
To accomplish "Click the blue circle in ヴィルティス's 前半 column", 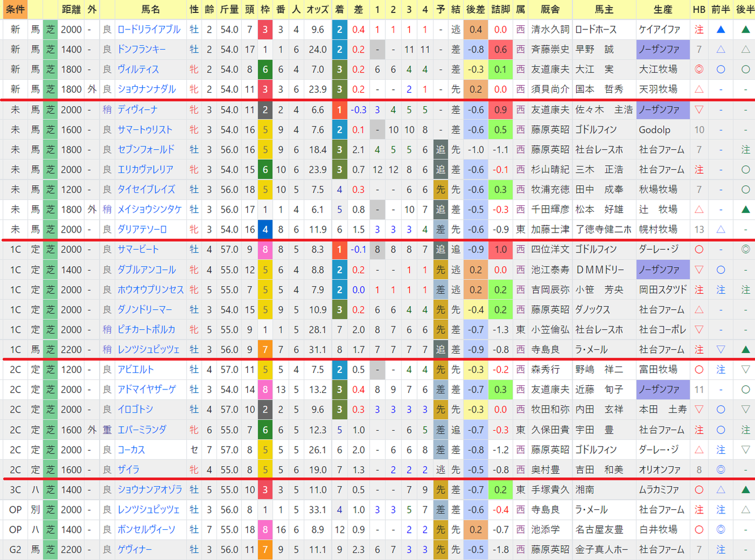I will click(x=721, y=70).
